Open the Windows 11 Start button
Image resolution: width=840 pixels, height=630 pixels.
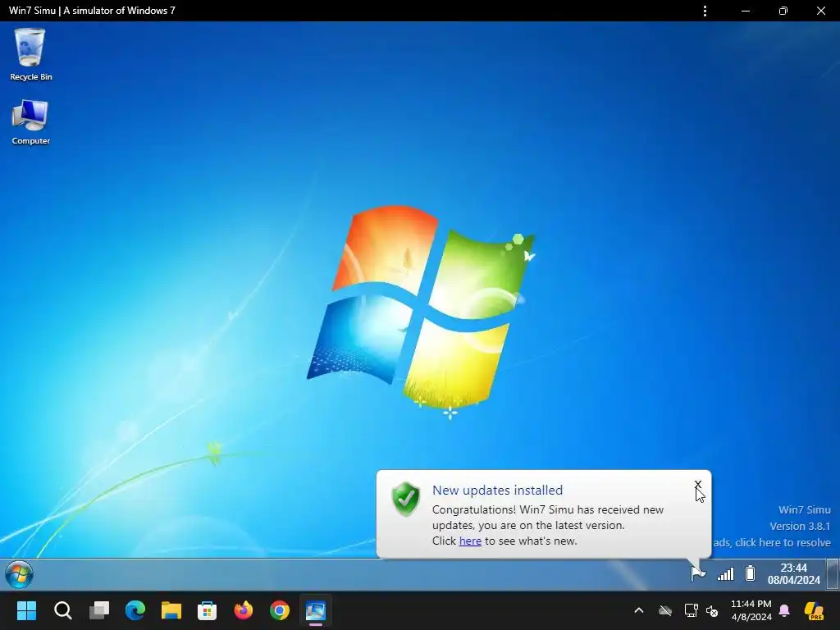(26, 610)
